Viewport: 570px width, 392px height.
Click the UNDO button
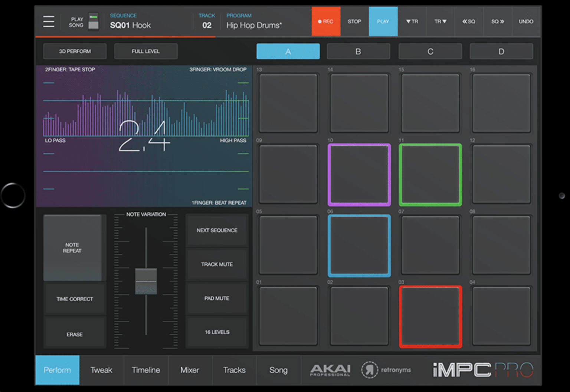click(526, 22)
